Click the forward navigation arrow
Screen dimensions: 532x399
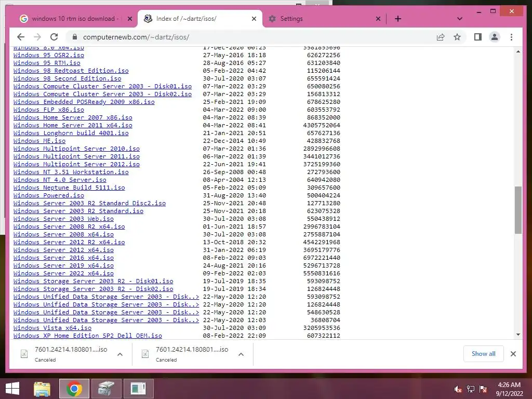37,37
